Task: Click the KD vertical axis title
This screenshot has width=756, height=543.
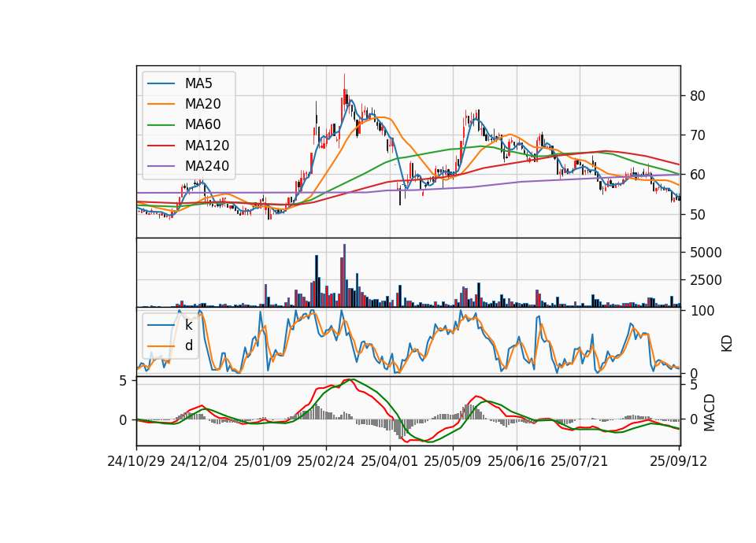Action: (x=727, y=344)
